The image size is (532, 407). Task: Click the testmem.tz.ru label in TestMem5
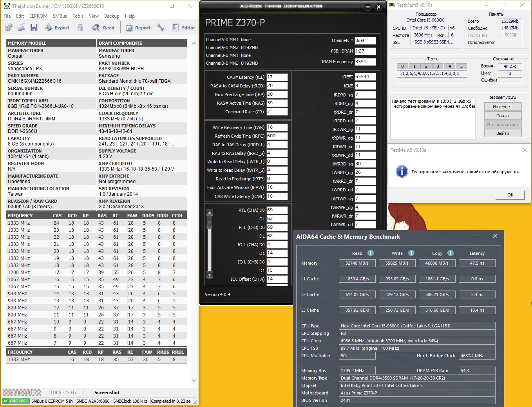(503, 97)
